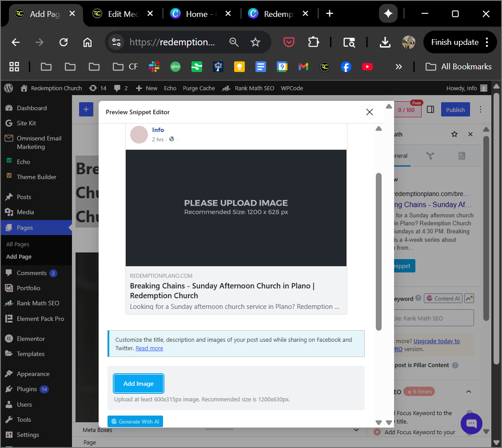Screen dimensions: 502x448
Task: Click the blue Add Image button
Action: click(x=139, y=384)
